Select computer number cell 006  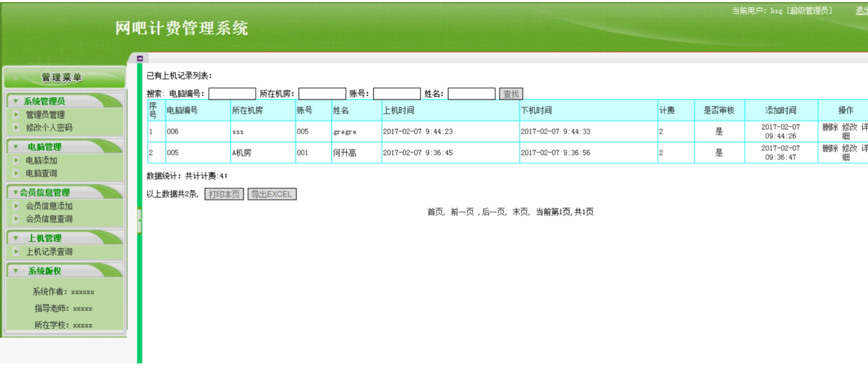click(198, 132)
